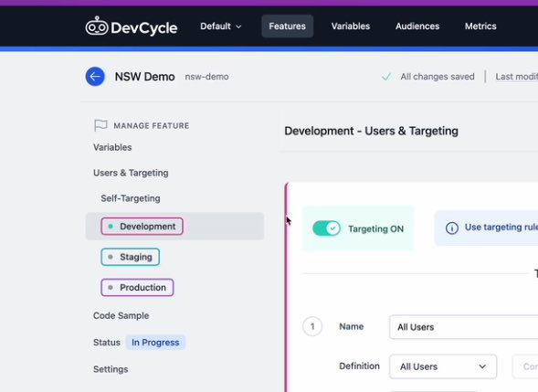
Task: Click the Development - Users & Targeting heading
Action: [371, 131]
